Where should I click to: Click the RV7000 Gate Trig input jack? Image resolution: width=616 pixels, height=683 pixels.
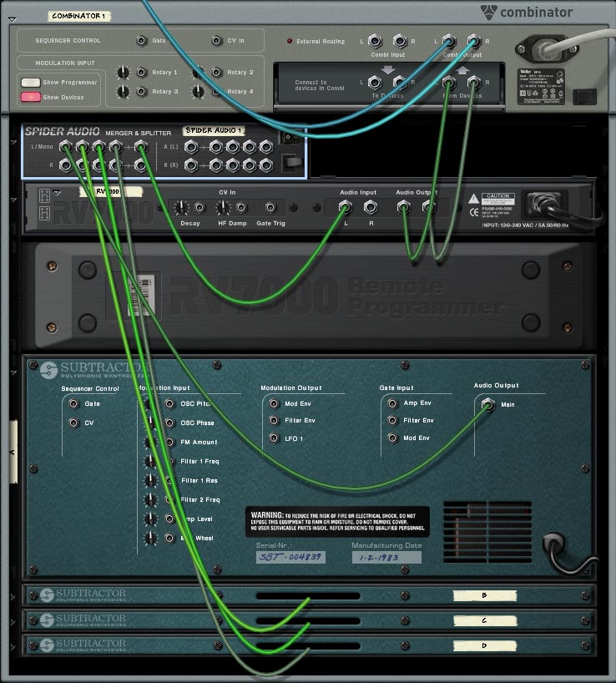(x=270, y=207)
